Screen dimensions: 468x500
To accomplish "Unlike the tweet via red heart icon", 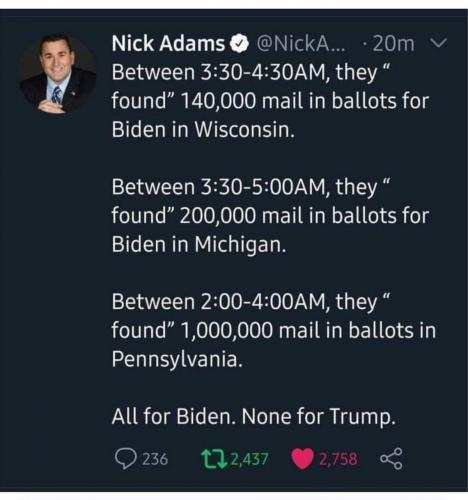I will pyautogui.click(x=302, y=459).
